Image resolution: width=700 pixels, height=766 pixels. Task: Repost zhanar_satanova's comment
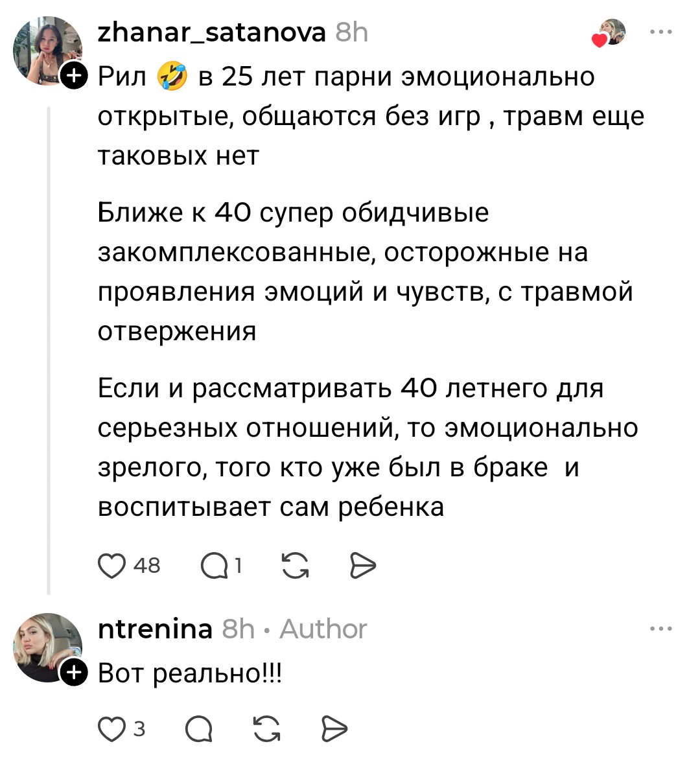pyautogui.click(x=296, y=566)
